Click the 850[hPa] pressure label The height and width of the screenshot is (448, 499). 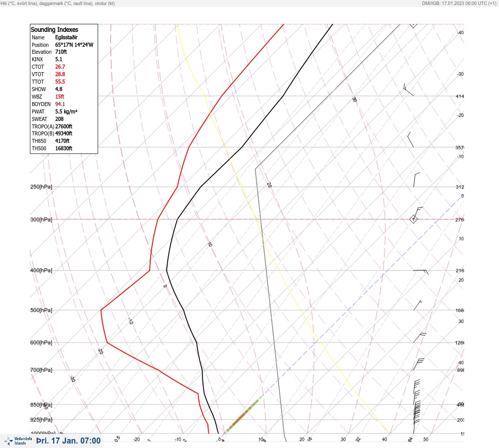click(41, 405)
